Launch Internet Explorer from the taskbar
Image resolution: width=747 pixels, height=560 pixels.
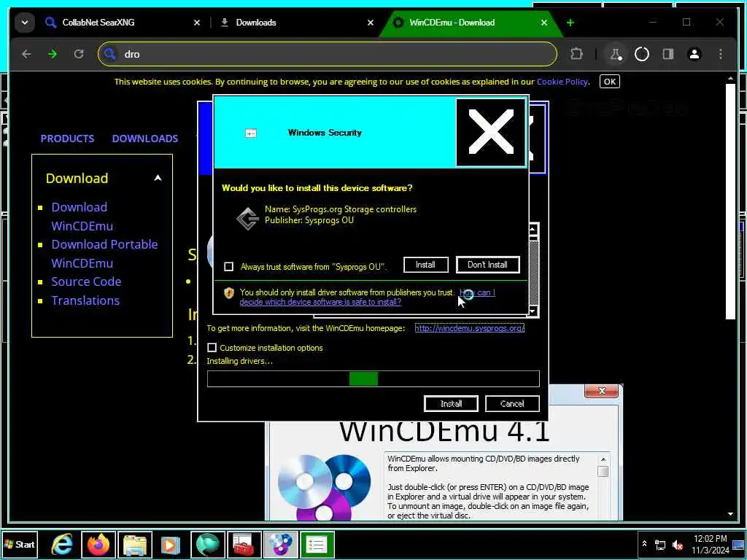click(62, 544)
